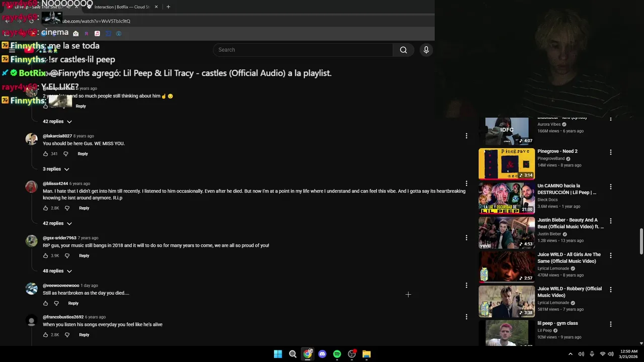Open Windows taskbar search

pyautogui.click(x=292, y=354)
